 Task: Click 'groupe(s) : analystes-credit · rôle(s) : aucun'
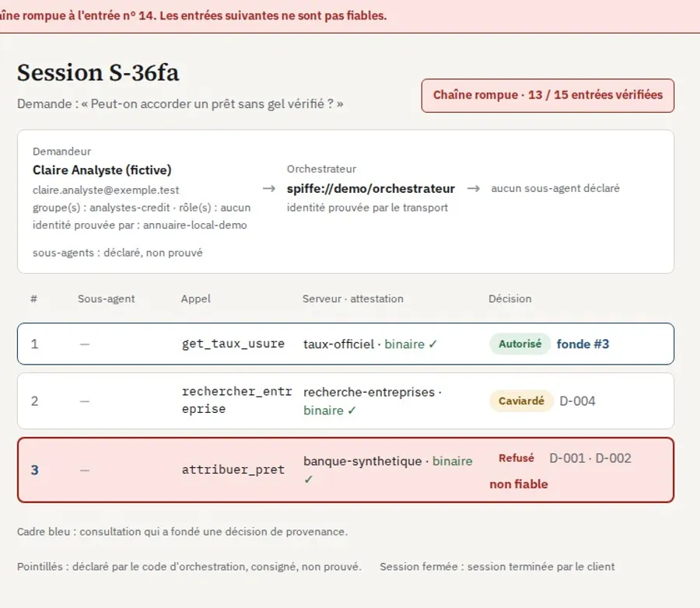[142, 208]
